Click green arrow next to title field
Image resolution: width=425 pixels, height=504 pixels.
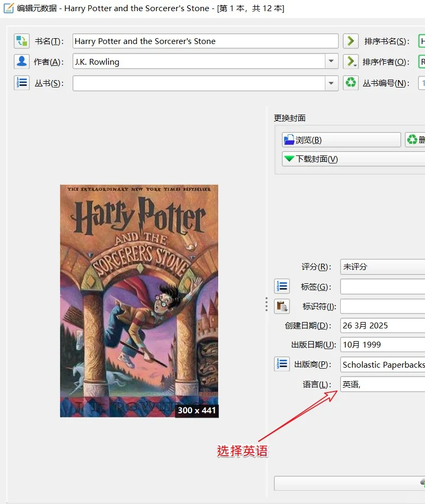coord(350,41)
